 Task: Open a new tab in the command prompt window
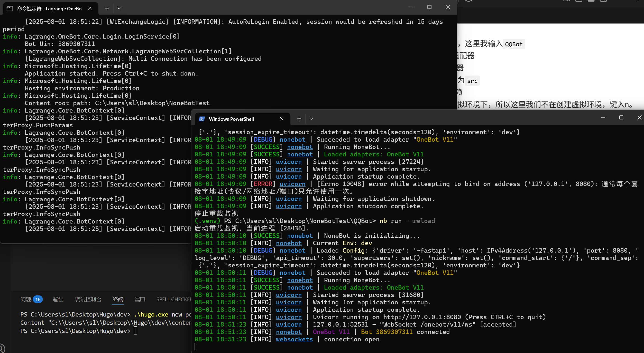click(x=107, y=8)
